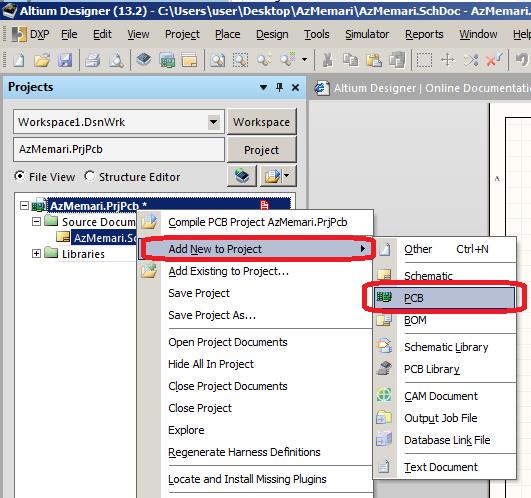The width and height of the screenshot is (531, 498).
Task: Click the Zoom Area selection icon
Action: tap(240, 60)
